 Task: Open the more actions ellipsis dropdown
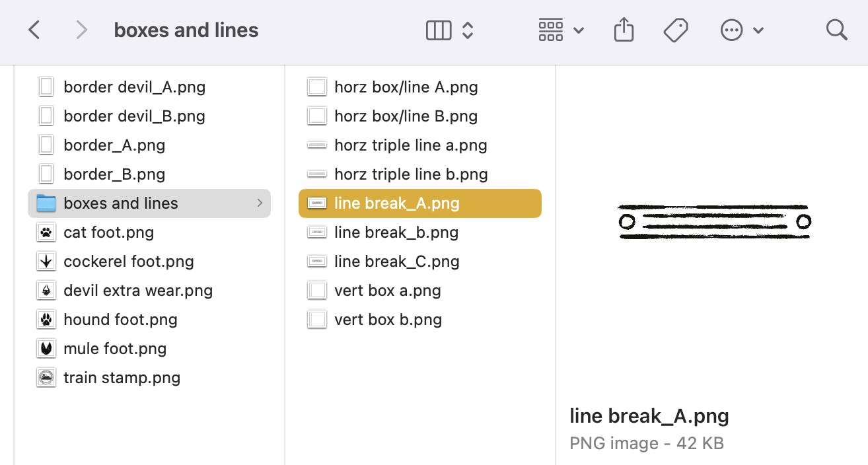pyautogui.click(x=741, y=30)
